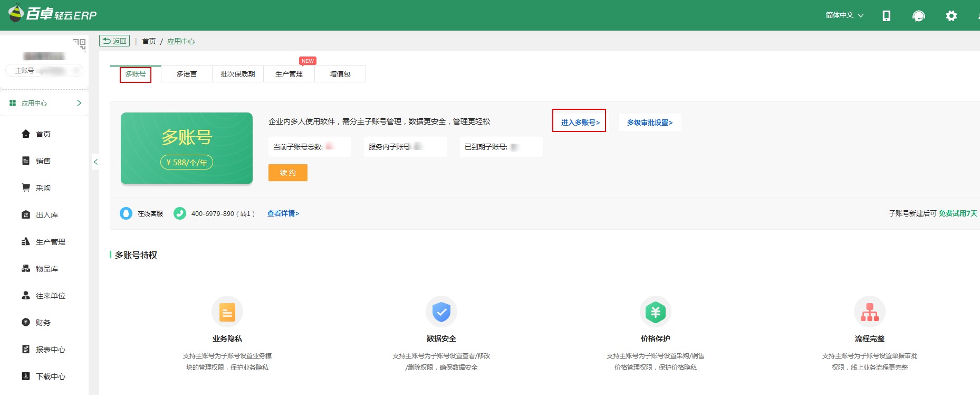Open the 简体中文 language dropdown
This screenshot has width=980, height=395.
click(844, 15)
